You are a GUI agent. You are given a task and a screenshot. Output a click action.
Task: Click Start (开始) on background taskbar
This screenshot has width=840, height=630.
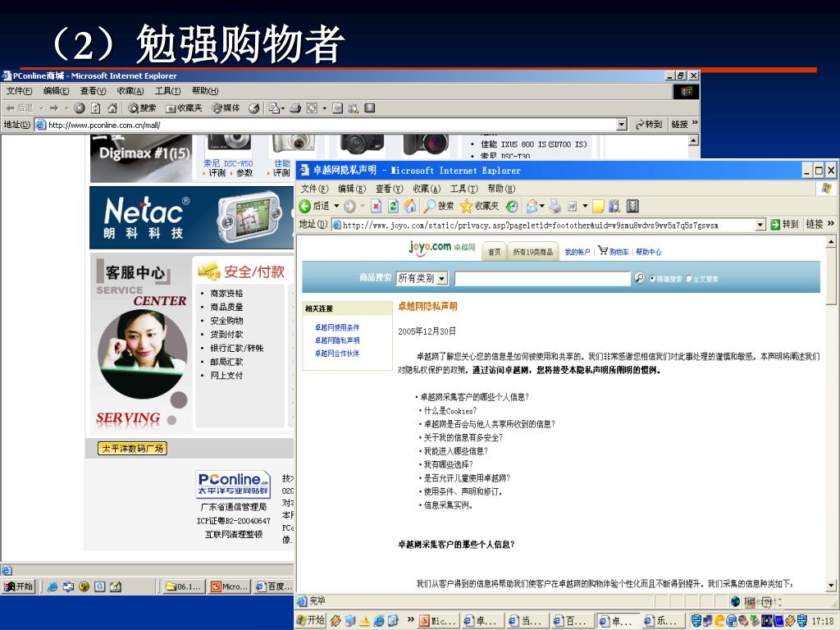(18, 587)
